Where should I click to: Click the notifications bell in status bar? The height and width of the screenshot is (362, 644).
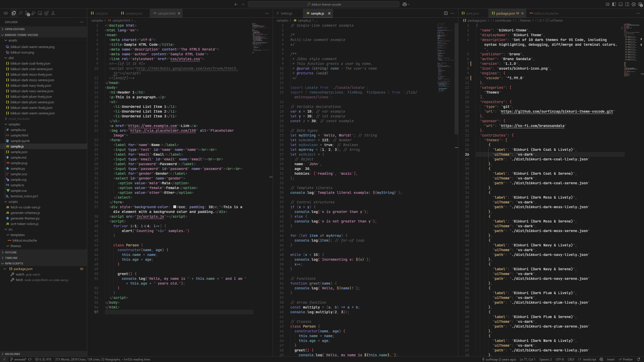coord(638,359)
